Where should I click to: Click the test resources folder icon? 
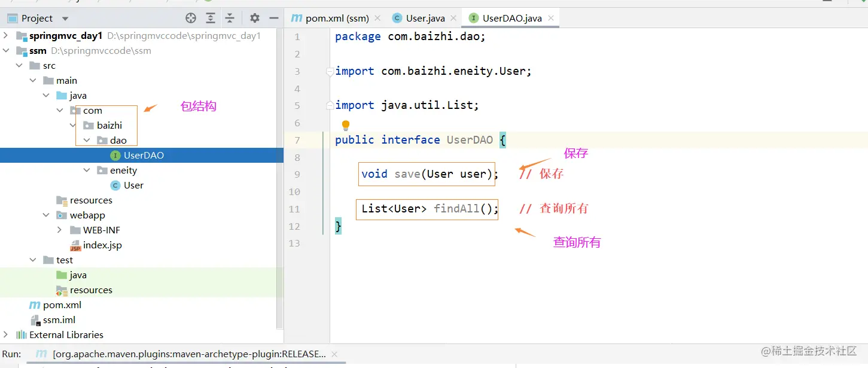[62, 290]
